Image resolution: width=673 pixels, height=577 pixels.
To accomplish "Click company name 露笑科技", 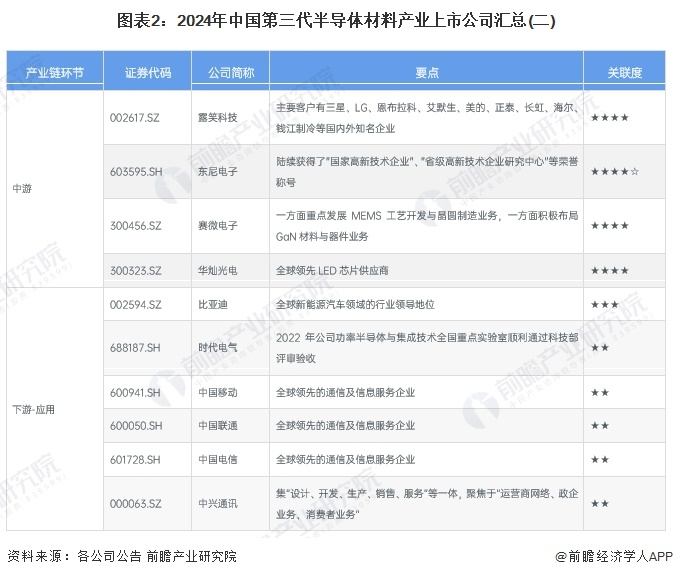I will [218, 118].
